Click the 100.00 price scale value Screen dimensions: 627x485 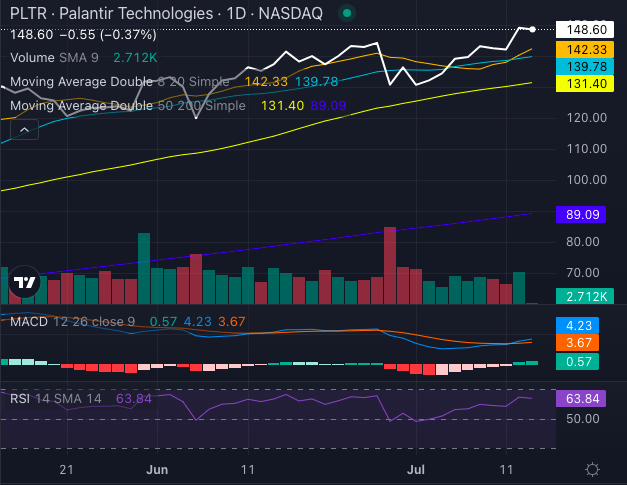[587, 180]
